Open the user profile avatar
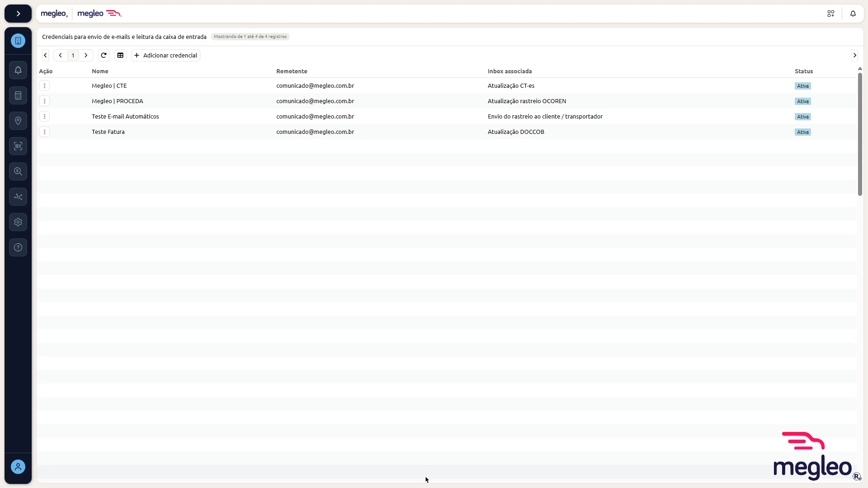 (18, 467)
